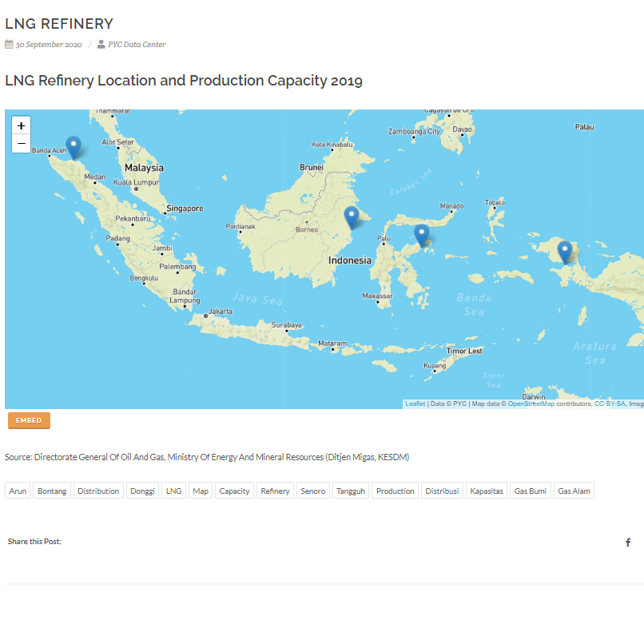
Task: Click the Share this Post label
Action: click(34, 541)
